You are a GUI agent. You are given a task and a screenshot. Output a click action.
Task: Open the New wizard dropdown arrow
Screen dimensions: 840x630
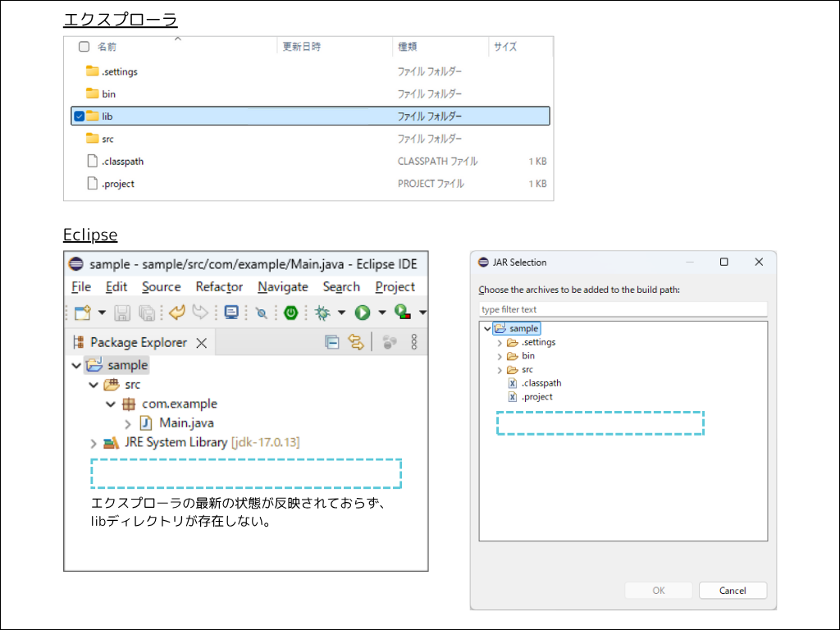pos(102,313)
